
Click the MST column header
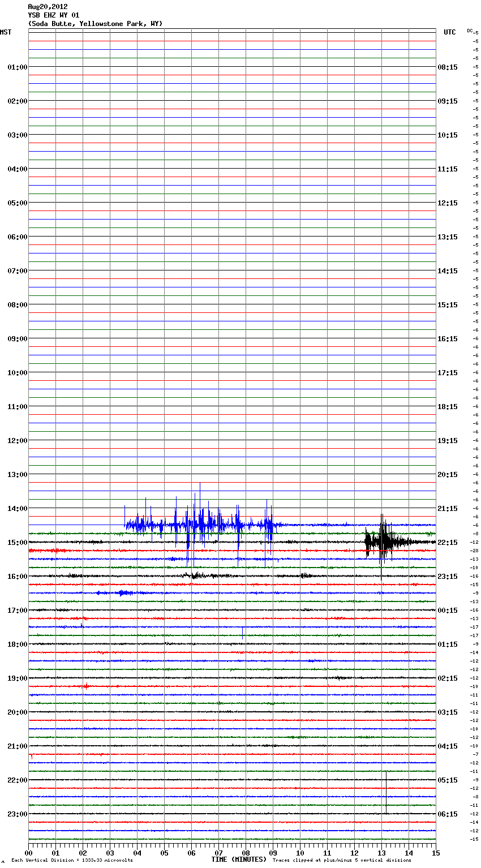pyautogui.click(x=6, y=32)
